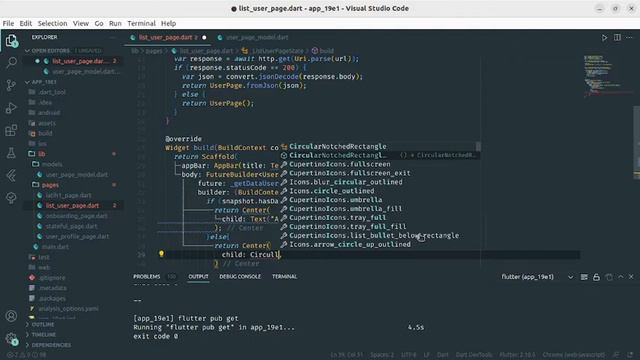Select the list_user_page.dart editor tab
The image size is (640, 360).
[x=168, y=38]
